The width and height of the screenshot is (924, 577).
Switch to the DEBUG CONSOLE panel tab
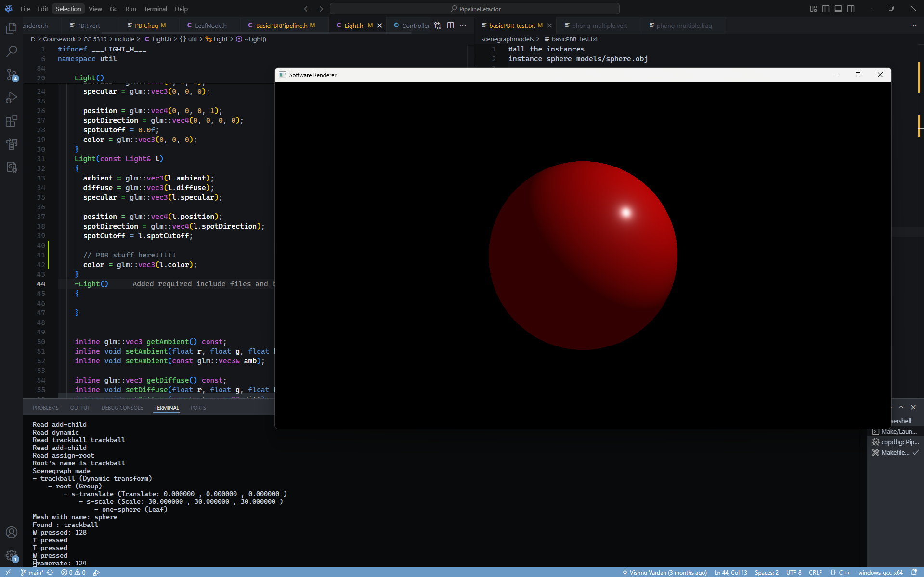click(x=122, y=408)
